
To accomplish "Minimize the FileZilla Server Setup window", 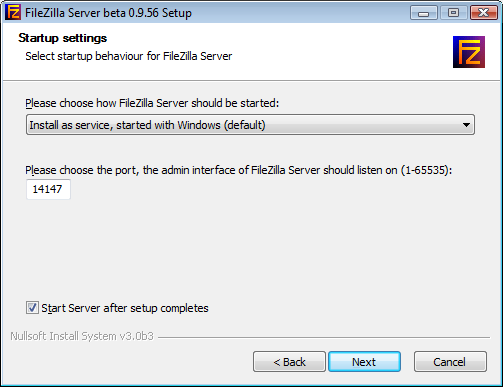I will coord(423,13).
